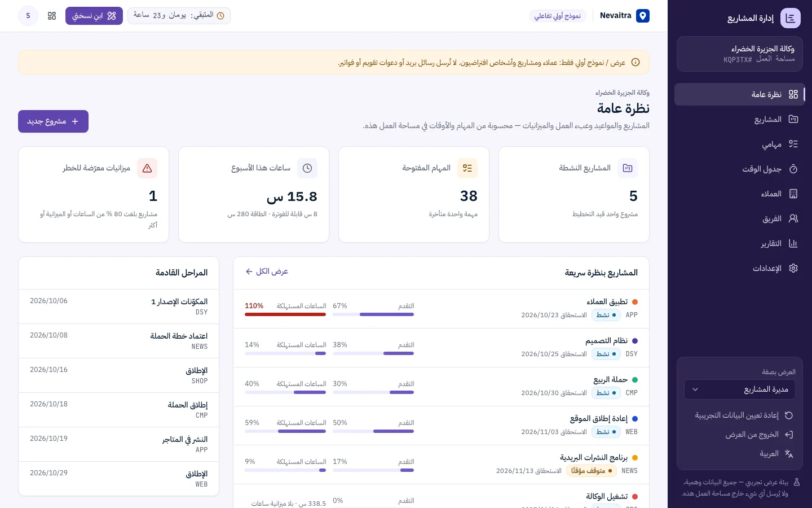Click the نموذج أولي تفاعلي badge

pos(558,16)
